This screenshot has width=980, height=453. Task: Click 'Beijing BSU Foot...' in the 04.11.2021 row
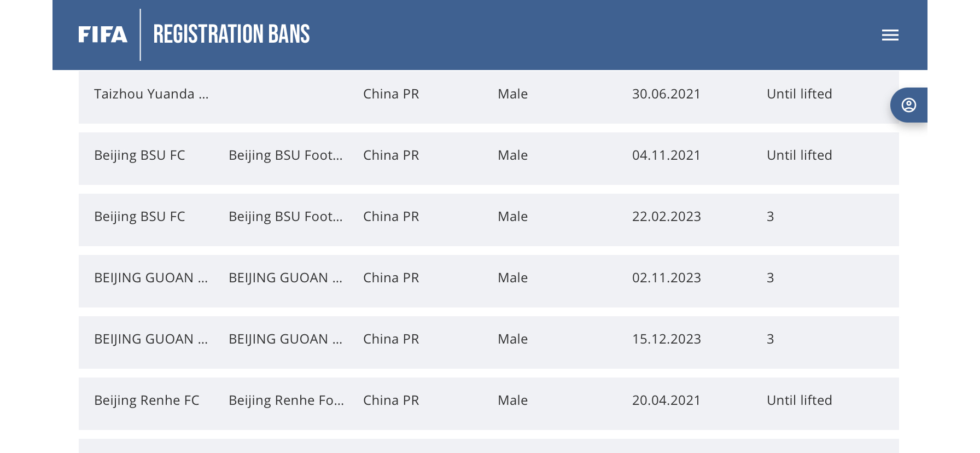285,155
